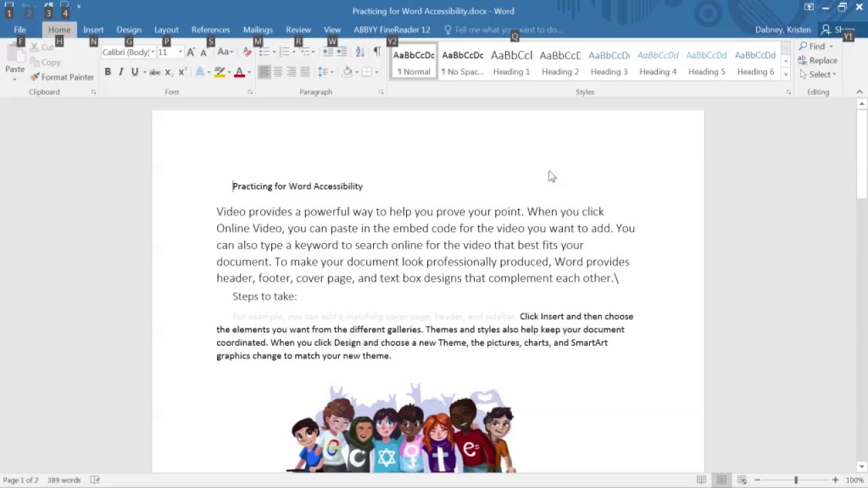Toggle justify alignment
Image resolution: width=868 pixels, height=488 pixels.
point(305,72)
